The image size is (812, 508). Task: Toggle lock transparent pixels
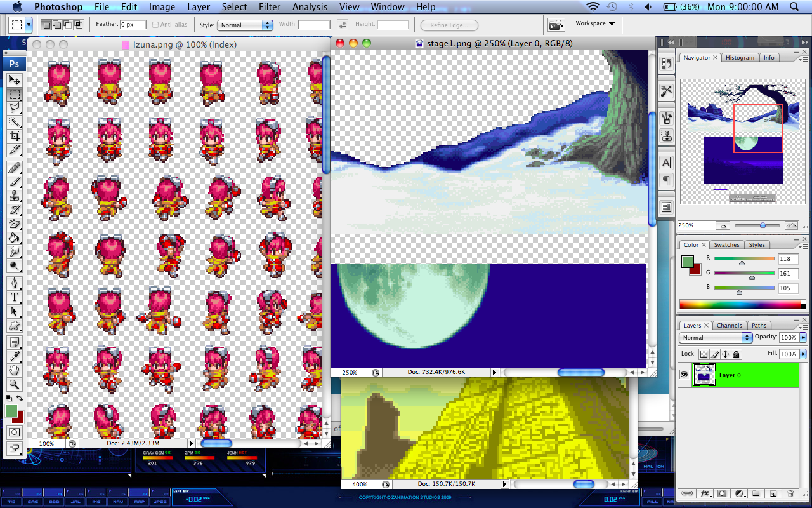pos(704,354)
